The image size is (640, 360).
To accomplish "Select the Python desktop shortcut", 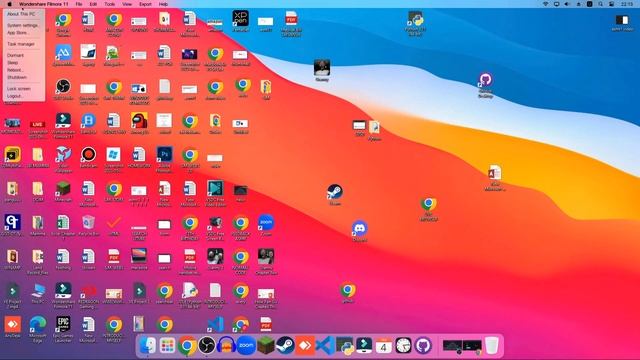I will [415, 19].
